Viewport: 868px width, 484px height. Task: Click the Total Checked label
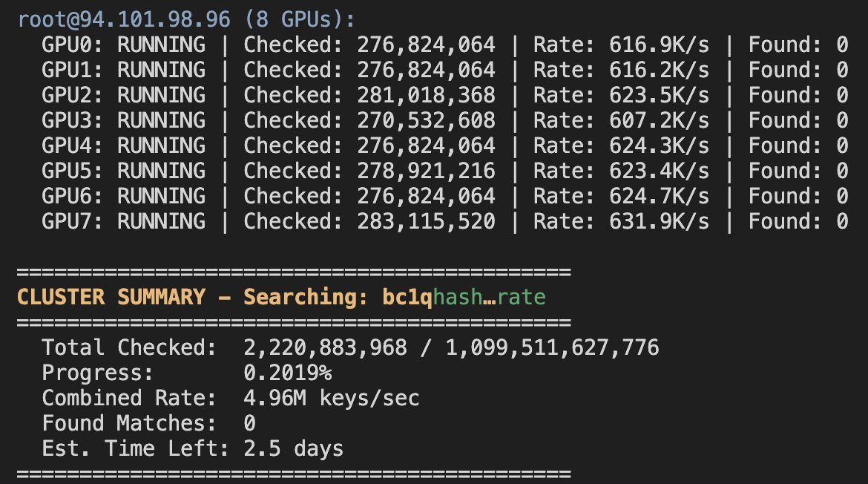129,347
